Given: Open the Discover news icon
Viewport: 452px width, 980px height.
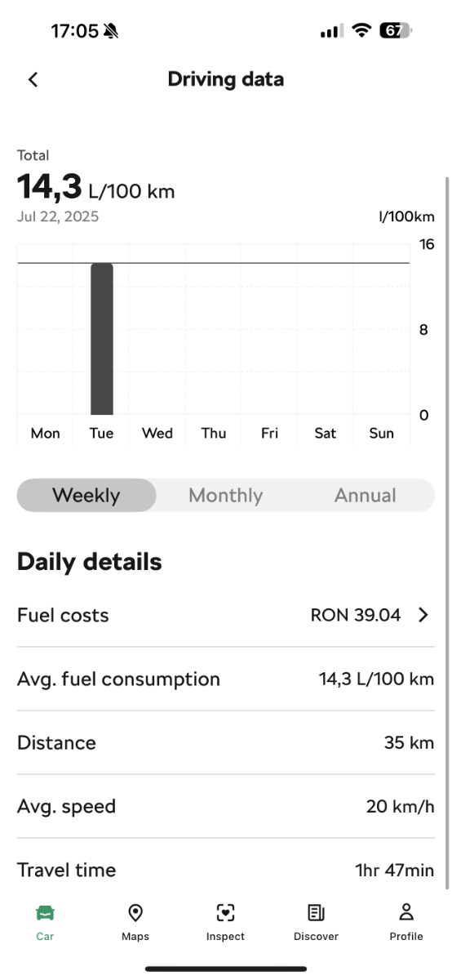Looking at the screenshot, I should click(316, 912).
